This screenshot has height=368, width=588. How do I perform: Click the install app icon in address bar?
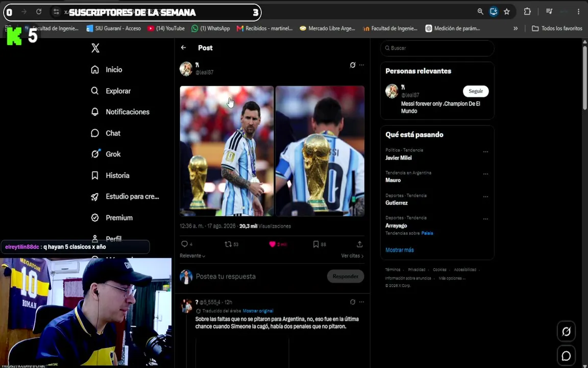point(494,12)
